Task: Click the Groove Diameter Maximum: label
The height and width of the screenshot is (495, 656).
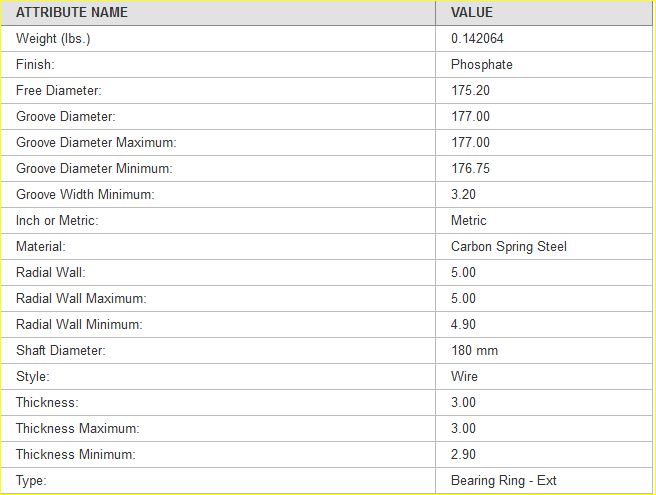Action: (96, 142)
